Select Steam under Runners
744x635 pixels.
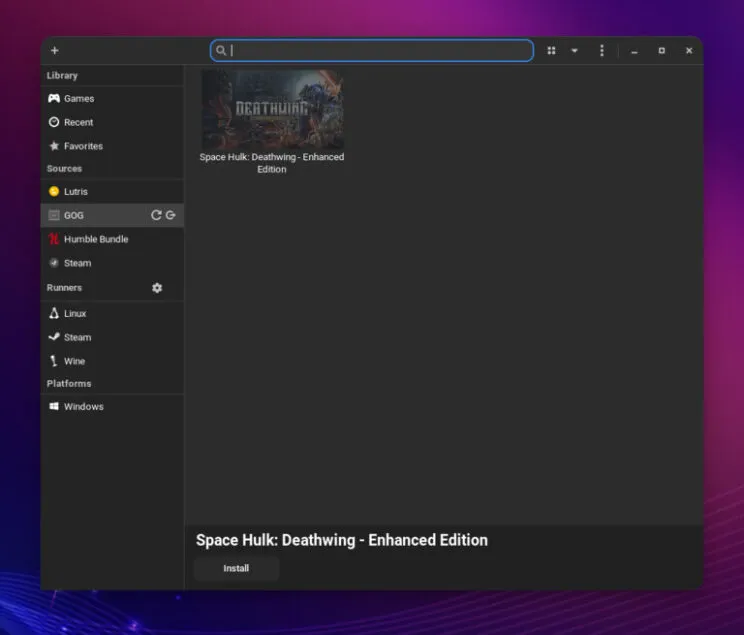tap(112, 337)
